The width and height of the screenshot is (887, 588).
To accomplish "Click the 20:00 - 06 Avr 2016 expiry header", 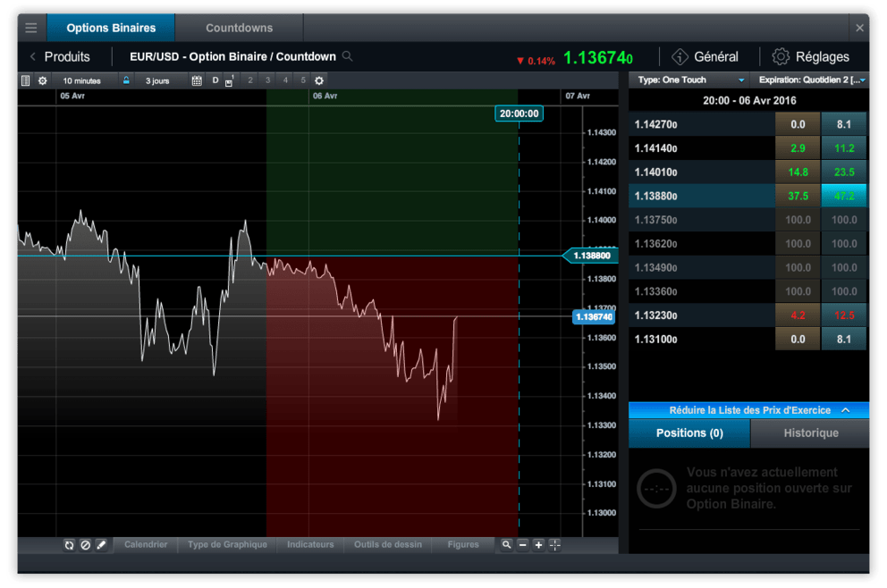I will (x=749, y=101).
